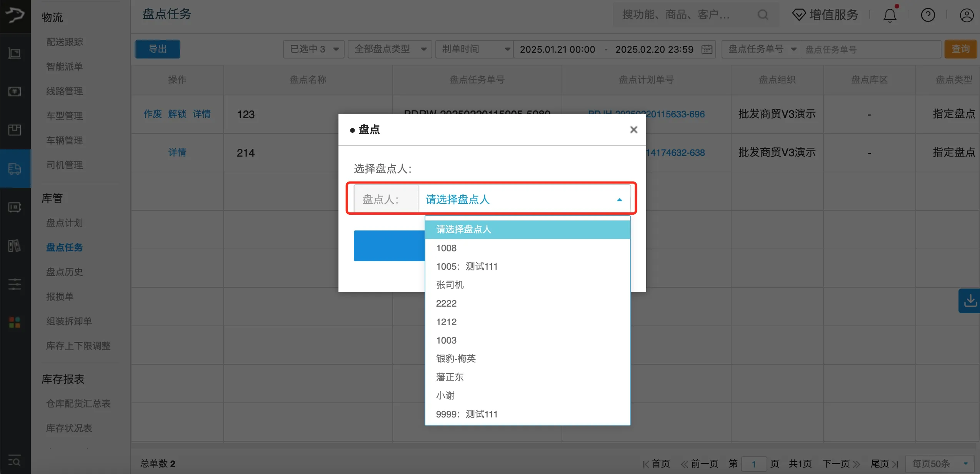Click the date range calendar picker
Image resolution: width=980 pixels, height=474 pixels.
tap(707, 49)
